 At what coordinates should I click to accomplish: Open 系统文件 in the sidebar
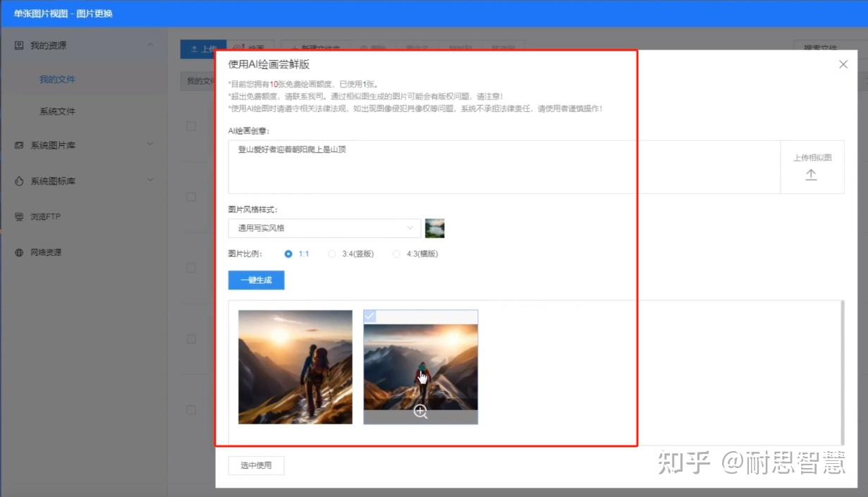pyautogui.click(x=57, y=111)
